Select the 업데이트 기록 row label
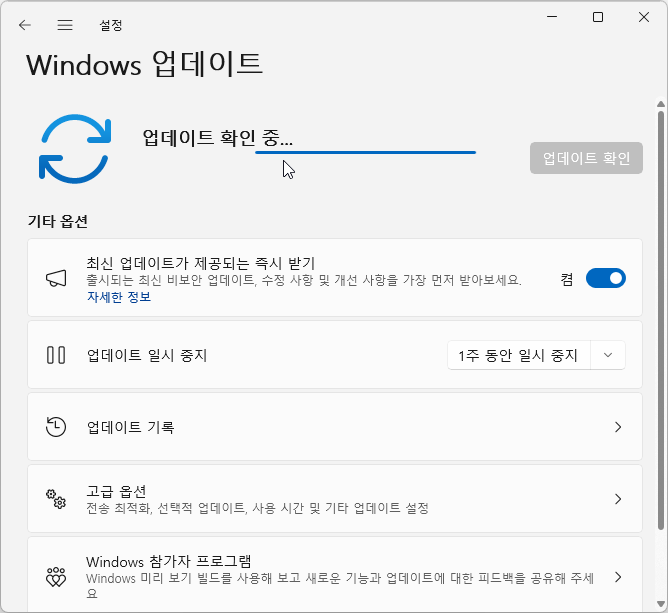The width and height of the screenshot is (668, 613). (x=130, y=427)
